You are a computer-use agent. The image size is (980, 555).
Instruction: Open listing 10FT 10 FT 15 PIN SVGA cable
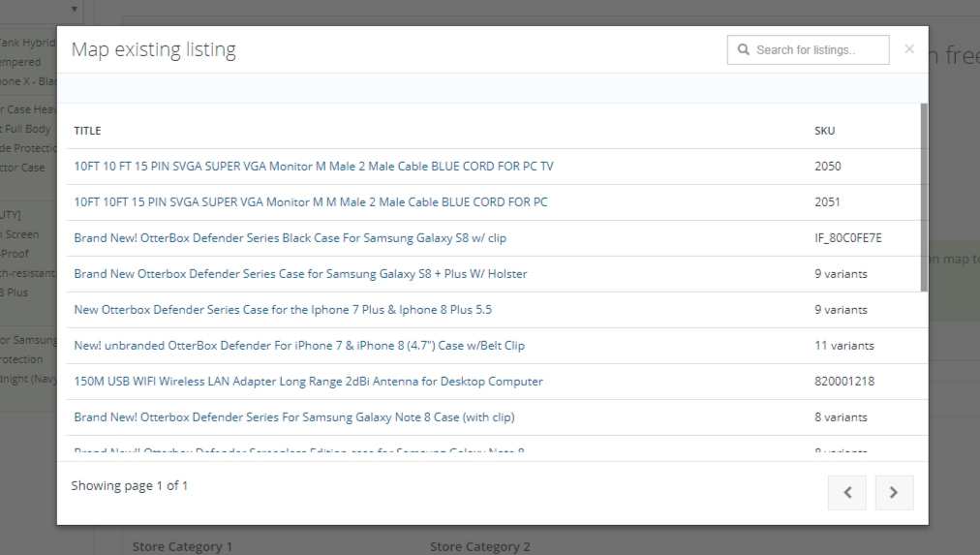[x=314, y=167]
